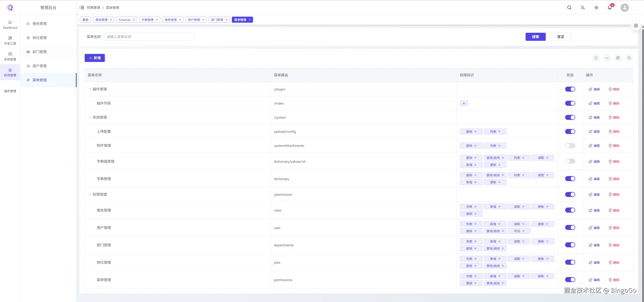The width and height of the screenshot is (644, 302).
Task: Open column settings via the more dots icon
Action: pyautogui.click(x=607, y=58)
